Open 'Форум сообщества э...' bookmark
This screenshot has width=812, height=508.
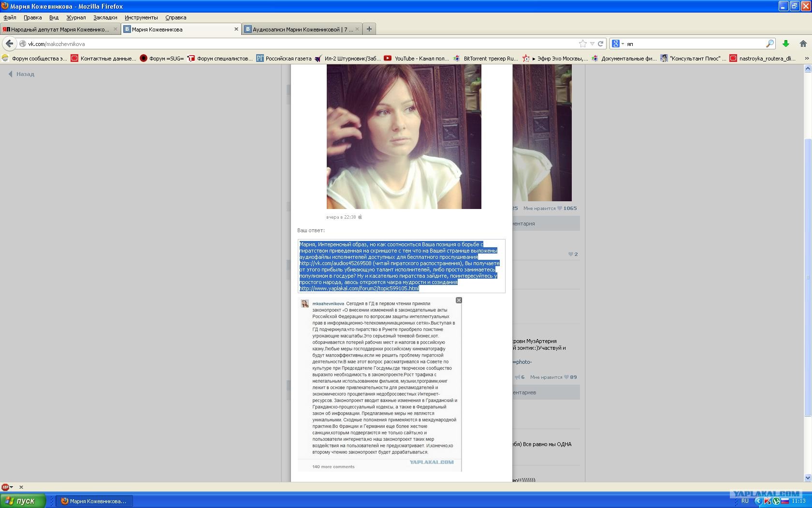point(35,58)
